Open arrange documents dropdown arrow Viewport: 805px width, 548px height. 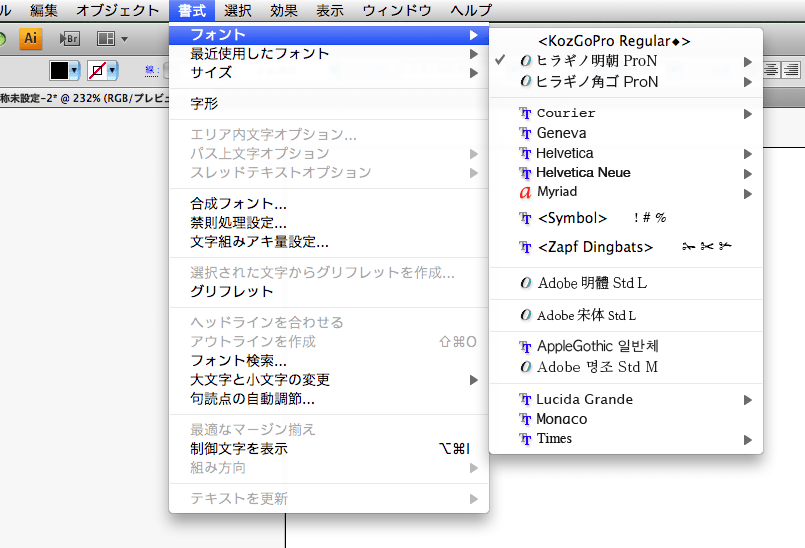click(x=124, y=39)
